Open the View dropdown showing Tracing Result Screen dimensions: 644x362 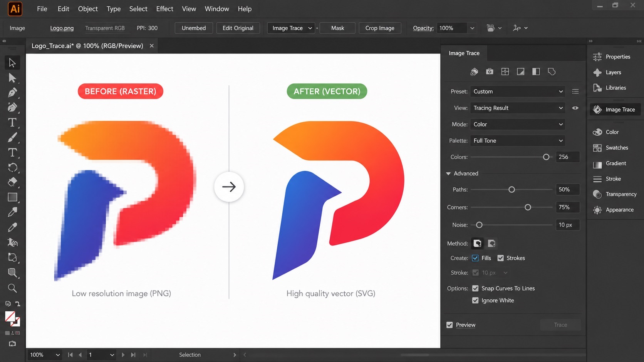518,108
